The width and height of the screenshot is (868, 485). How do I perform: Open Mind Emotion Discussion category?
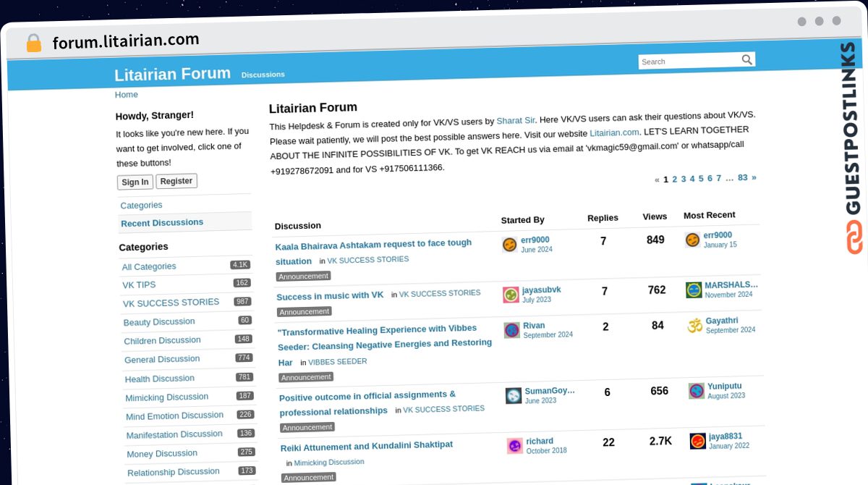tap(174, 416)
